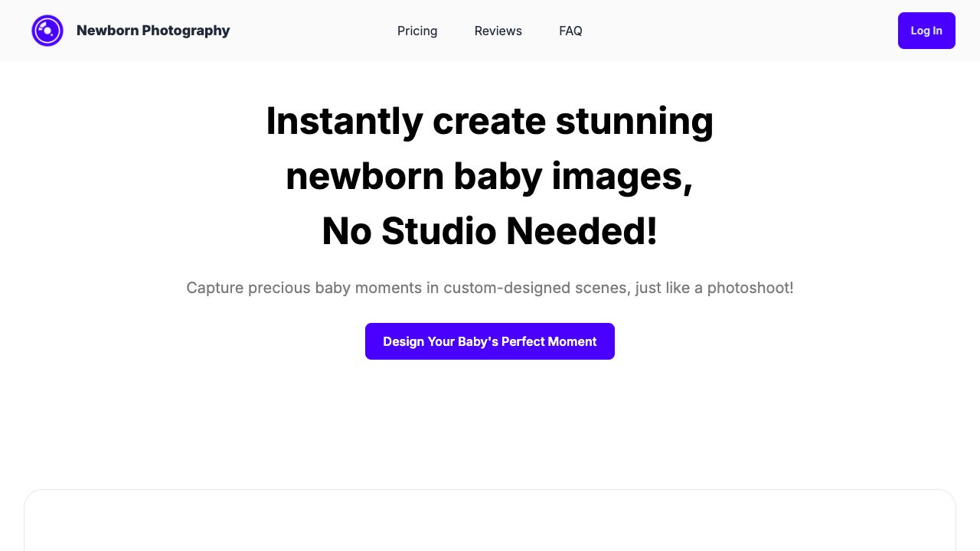Click the word "Needed!" in the headline
Screen dimensions: 980x551
pos(582,231)
